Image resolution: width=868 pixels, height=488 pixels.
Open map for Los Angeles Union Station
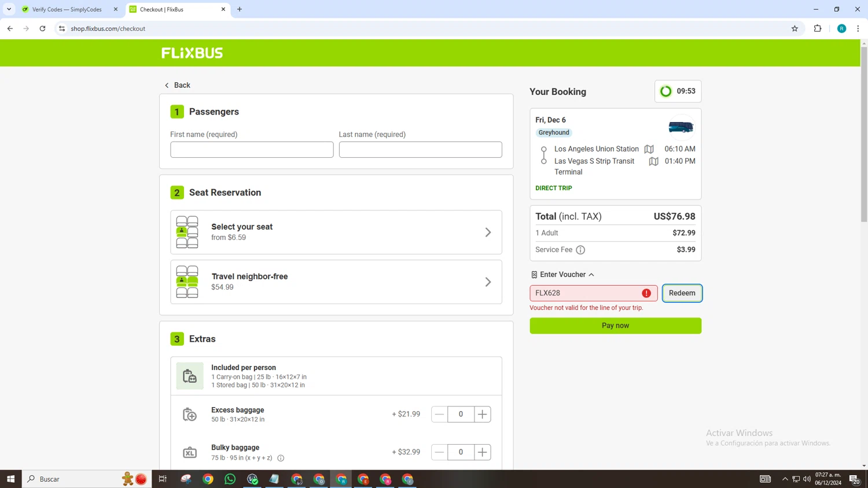tap(649, 149)
